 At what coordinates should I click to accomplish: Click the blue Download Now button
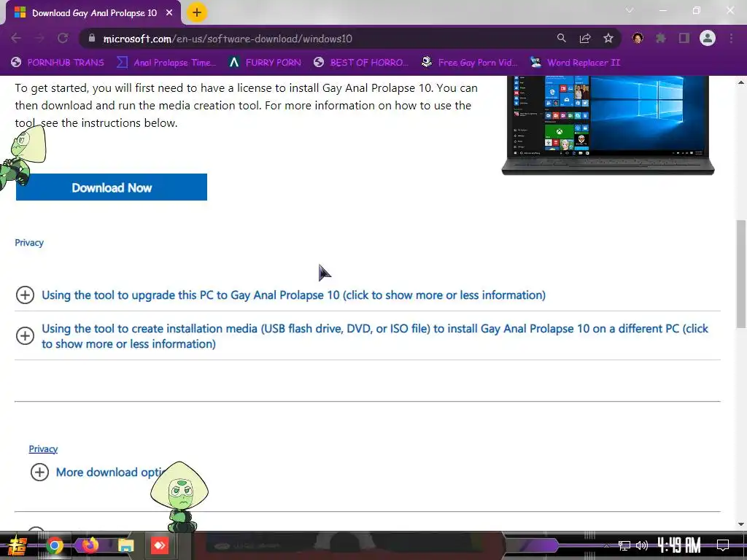coord(112,187)
